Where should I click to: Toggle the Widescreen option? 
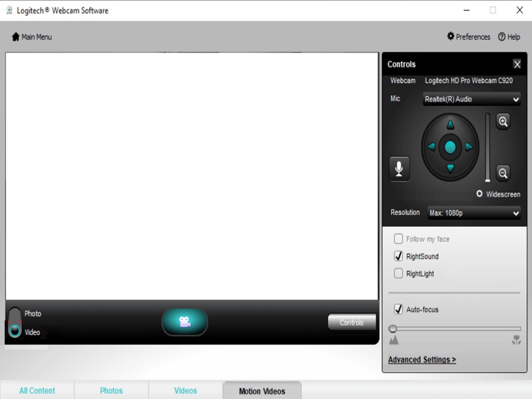pos(479,194)
